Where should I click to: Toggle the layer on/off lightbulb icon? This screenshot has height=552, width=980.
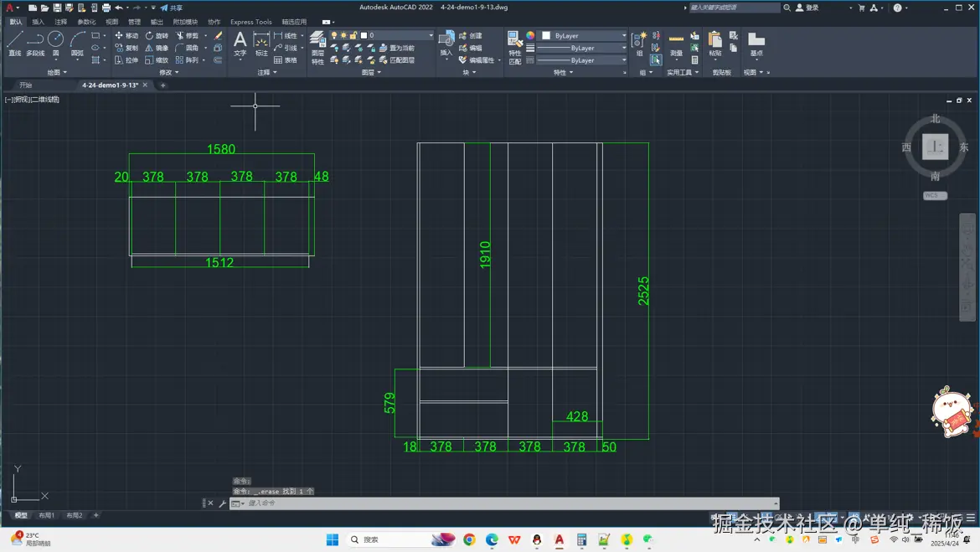(x=334, y=36)
